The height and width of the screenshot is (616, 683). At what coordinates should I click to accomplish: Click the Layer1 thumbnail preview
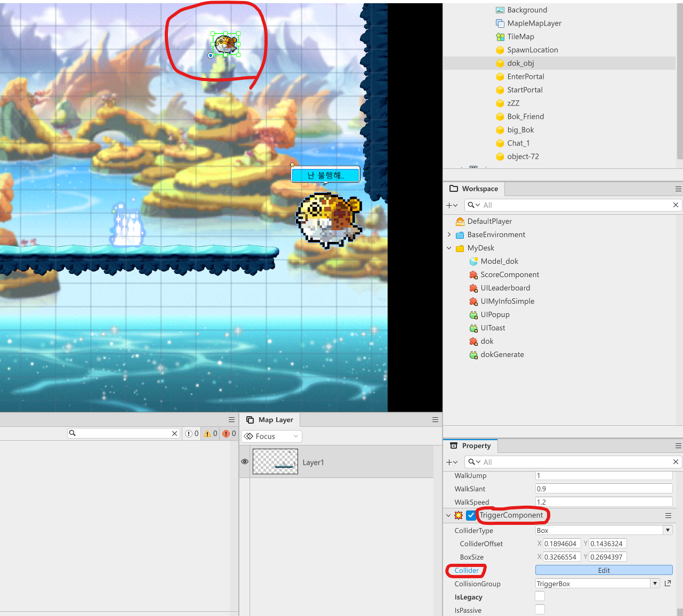click(x=275, y=461)
